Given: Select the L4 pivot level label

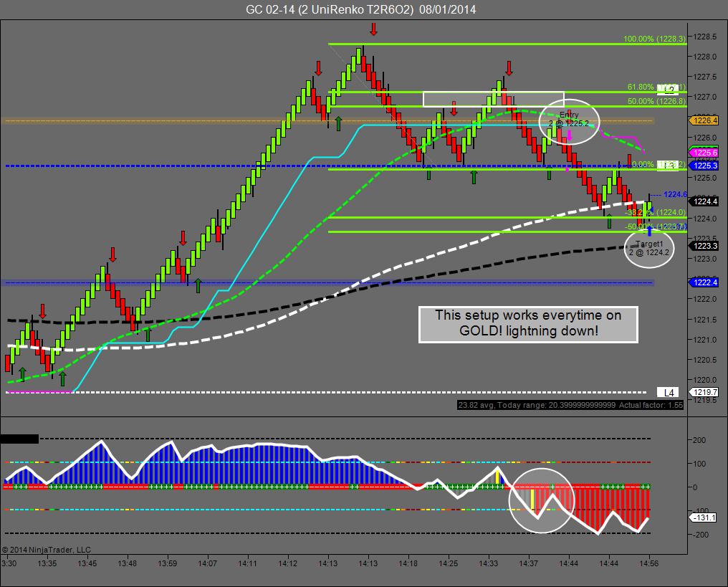Looking at the screenshot, I should [669, 393].
